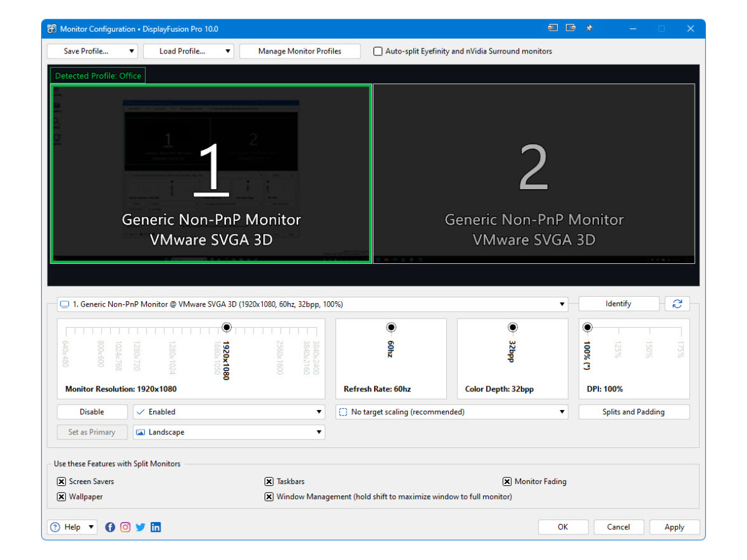Viewport: 747px width, 560px height.
Task: Open the LinkedIn icon link
Action: click(x=156, y=527)
